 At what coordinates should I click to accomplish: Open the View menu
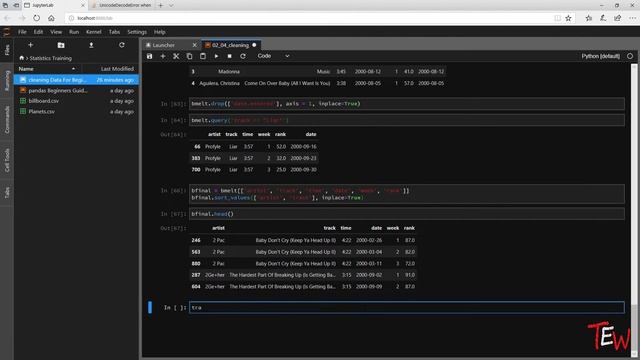point(56,32)
